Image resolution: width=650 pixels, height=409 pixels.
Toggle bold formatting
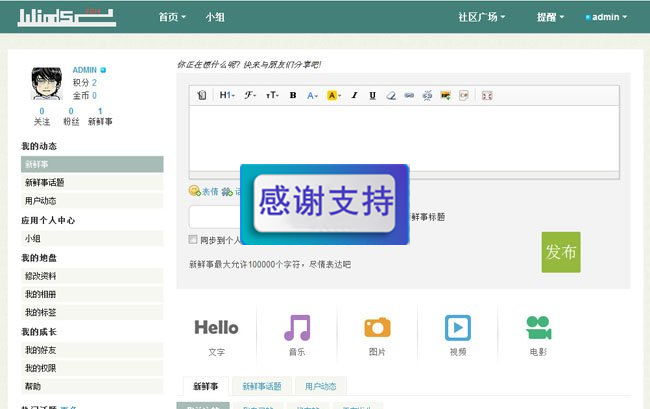[293, 95]
